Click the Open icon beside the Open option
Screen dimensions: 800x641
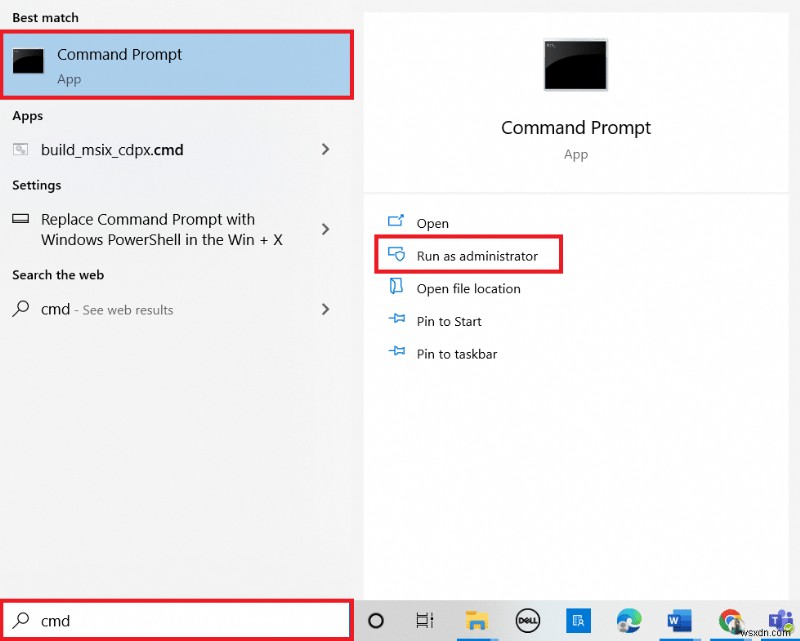pos(398,222)
